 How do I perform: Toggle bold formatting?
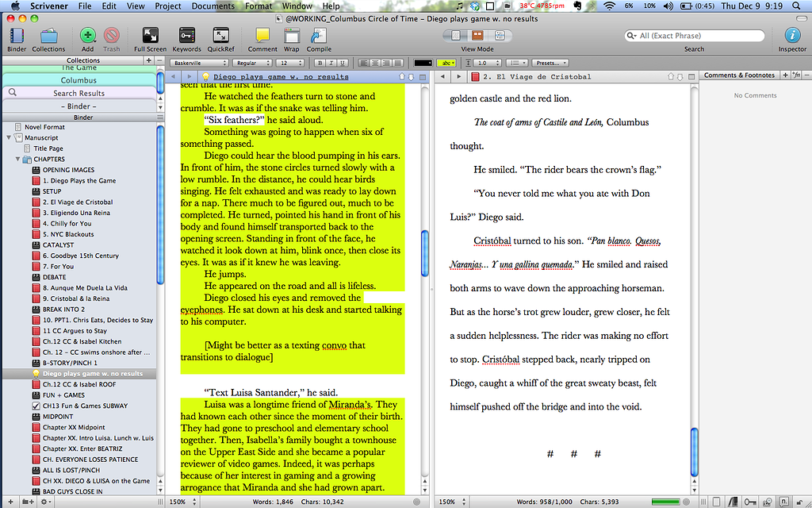[x=322, y=62]
